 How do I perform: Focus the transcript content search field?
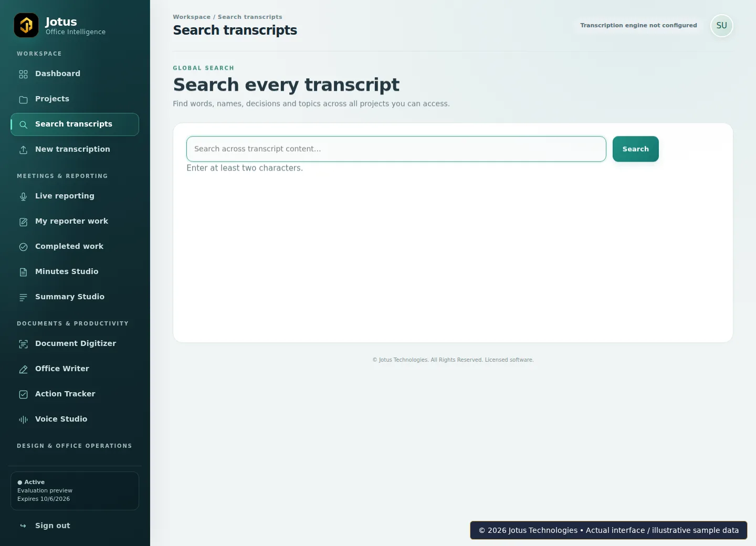(396, 149)
